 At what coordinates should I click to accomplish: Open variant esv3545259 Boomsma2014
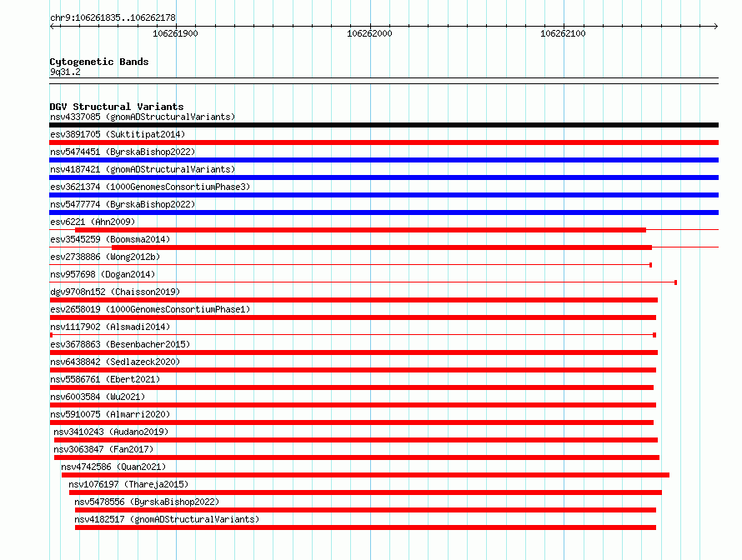110,239
